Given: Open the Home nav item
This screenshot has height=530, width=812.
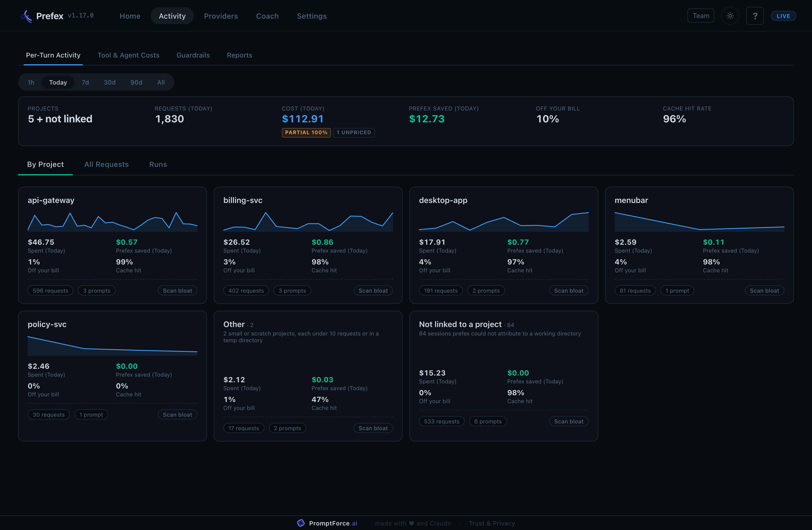Looking at the screenshot, I should coord(130,16).
